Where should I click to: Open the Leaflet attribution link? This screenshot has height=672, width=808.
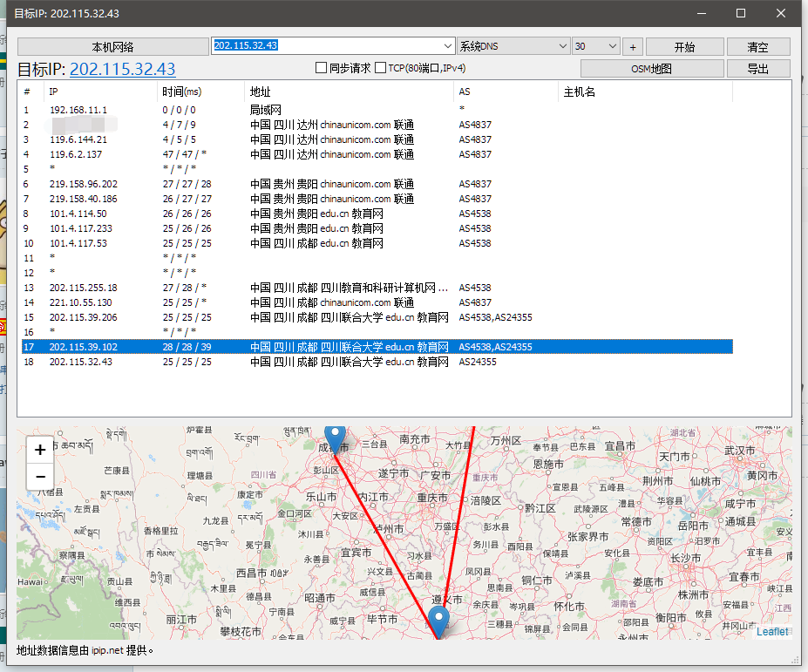[x=772, y=632]
